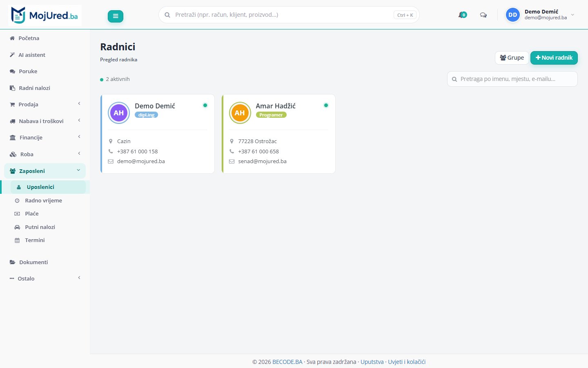588x368 pixels.
Task: Click the envelope icon beside demo@mojured.ba
Action: (x=111, y=162)
